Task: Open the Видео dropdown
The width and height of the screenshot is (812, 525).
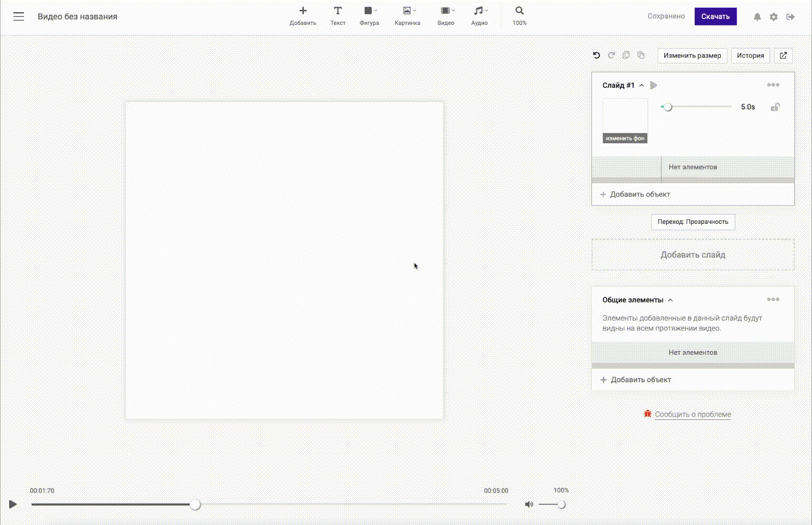Action: (x=446, y=16)
